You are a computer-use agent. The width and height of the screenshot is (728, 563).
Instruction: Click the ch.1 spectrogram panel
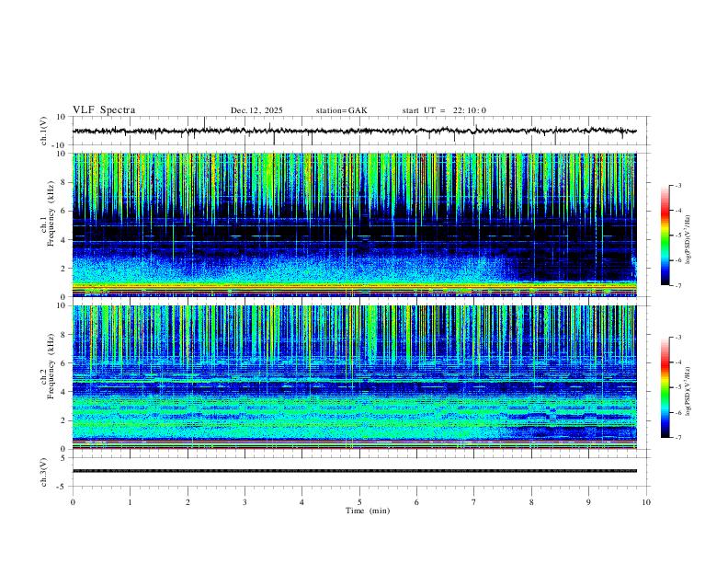[355, 224]
